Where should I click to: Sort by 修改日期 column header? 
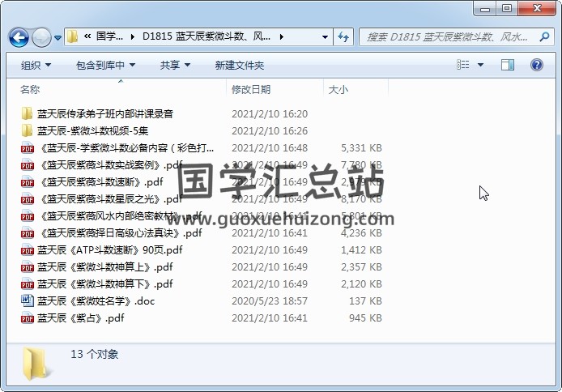tap(251, 89)
